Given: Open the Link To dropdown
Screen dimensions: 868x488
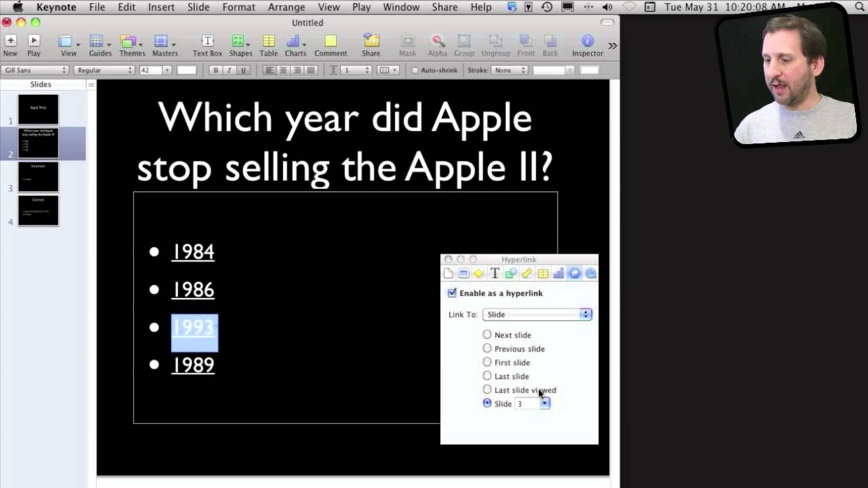Looking at the screenshot, I should click(537, 314).
